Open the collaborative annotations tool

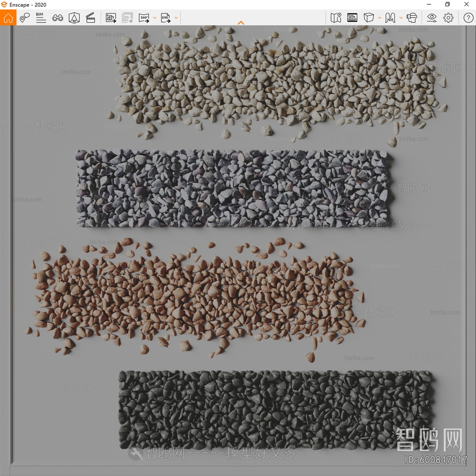[x=25, y=18]
